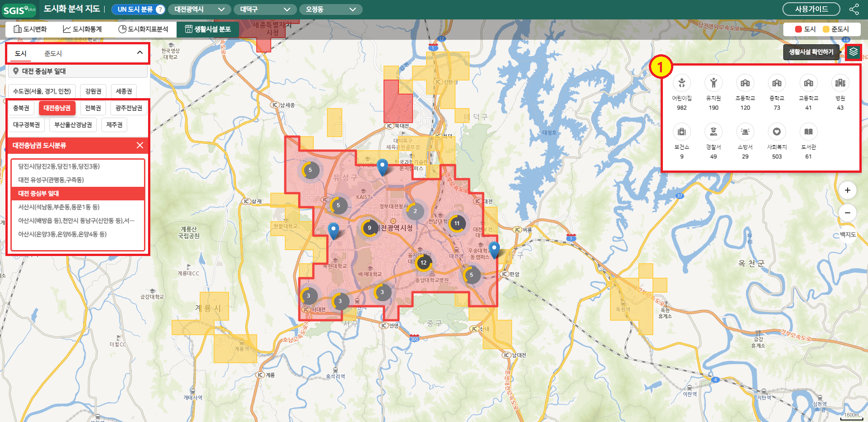Select the 유치원 kindergarten icon
868x422 pixels.
point(713,83)
